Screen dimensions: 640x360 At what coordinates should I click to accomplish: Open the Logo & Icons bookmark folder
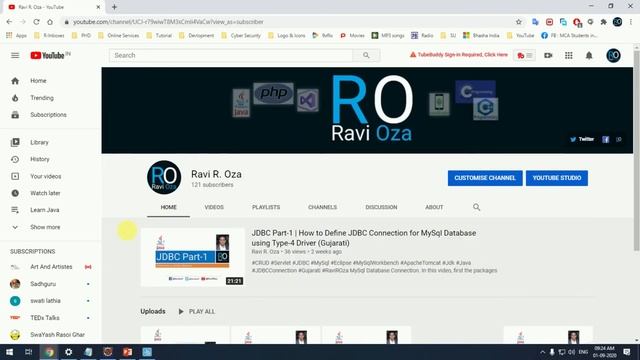[x=287, y=36]
